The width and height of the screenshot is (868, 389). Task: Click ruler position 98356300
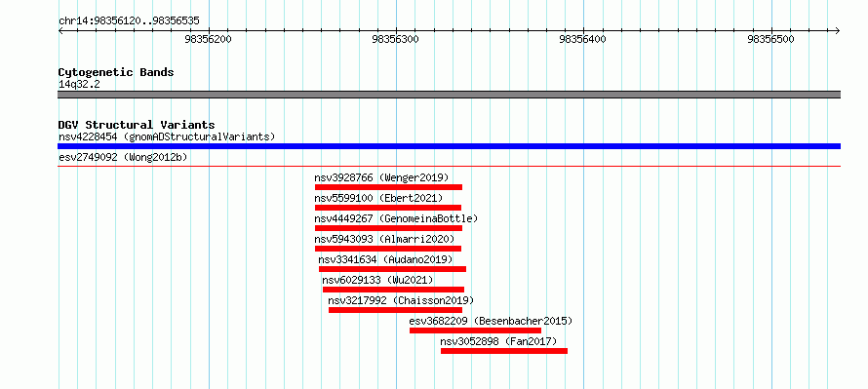396,39
